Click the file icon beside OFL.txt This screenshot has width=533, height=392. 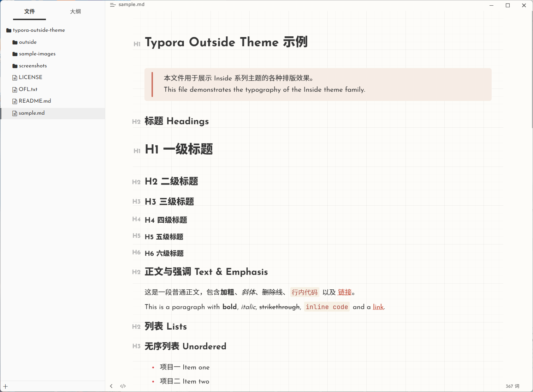click(15, 90)
